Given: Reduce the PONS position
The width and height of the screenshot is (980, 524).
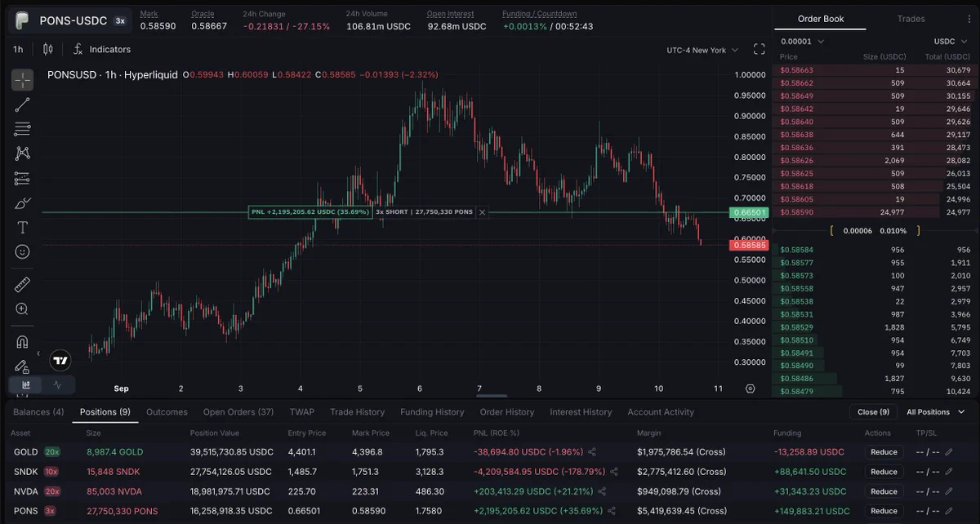Looking at the screenshot, I should pyautogui.click(x=884, y=511).
